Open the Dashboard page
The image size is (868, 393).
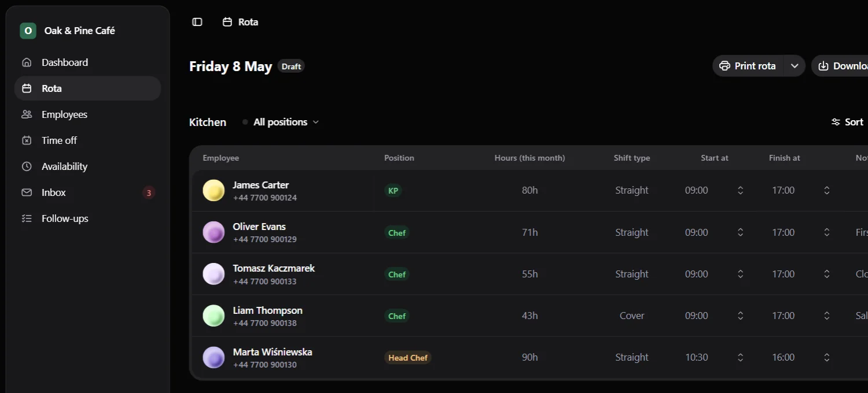pos(87,62)
